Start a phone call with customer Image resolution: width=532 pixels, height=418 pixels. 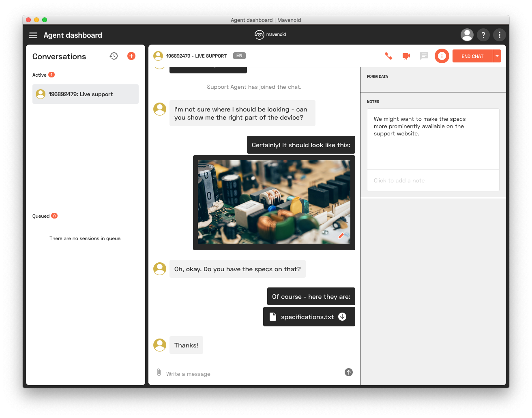click(388, 56)
